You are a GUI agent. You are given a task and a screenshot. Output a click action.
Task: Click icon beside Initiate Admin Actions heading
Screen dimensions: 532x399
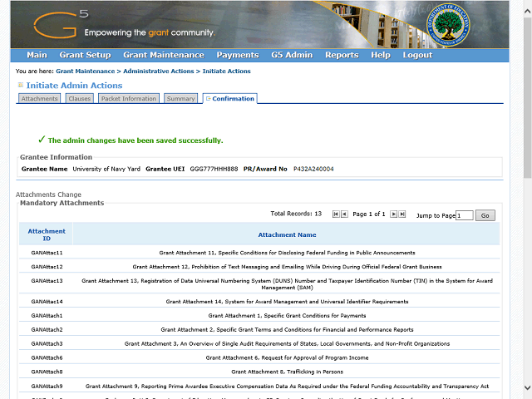coord(21,86)
